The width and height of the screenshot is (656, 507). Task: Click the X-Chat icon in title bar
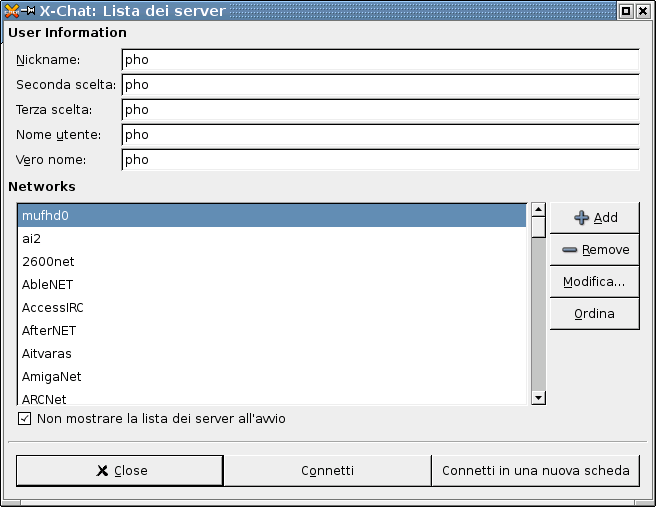pos(12,11)
